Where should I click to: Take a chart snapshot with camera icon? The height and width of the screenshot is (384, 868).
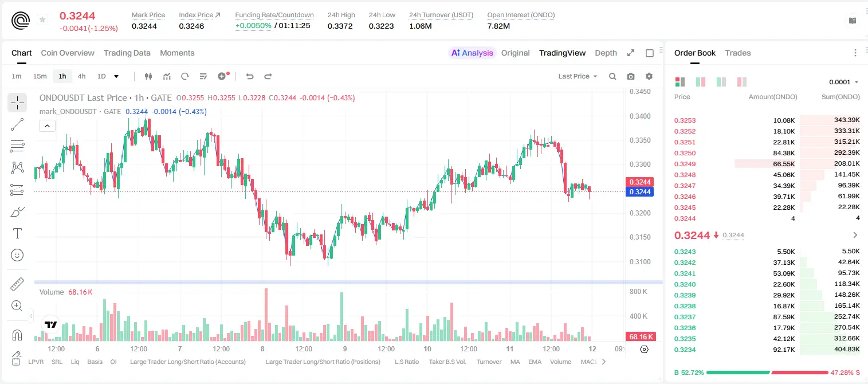click(631, 76)
